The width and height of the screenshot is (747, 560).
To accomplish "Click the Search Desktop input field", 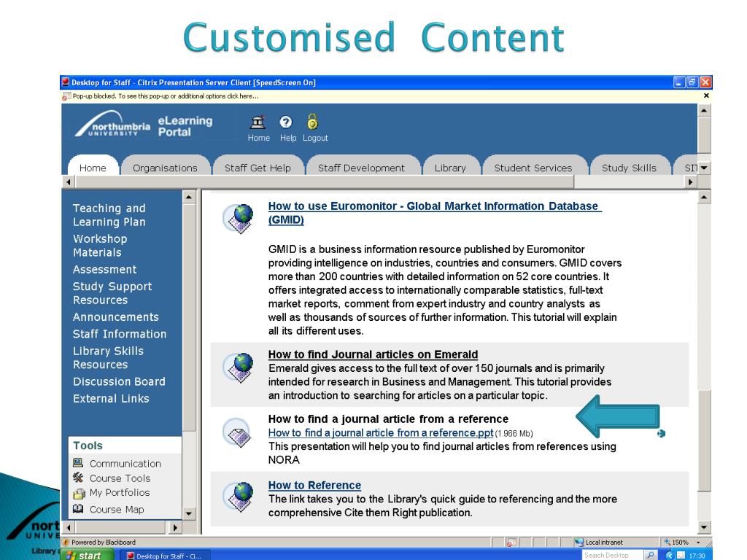I will pyautogui.click(x=613, y=555).
